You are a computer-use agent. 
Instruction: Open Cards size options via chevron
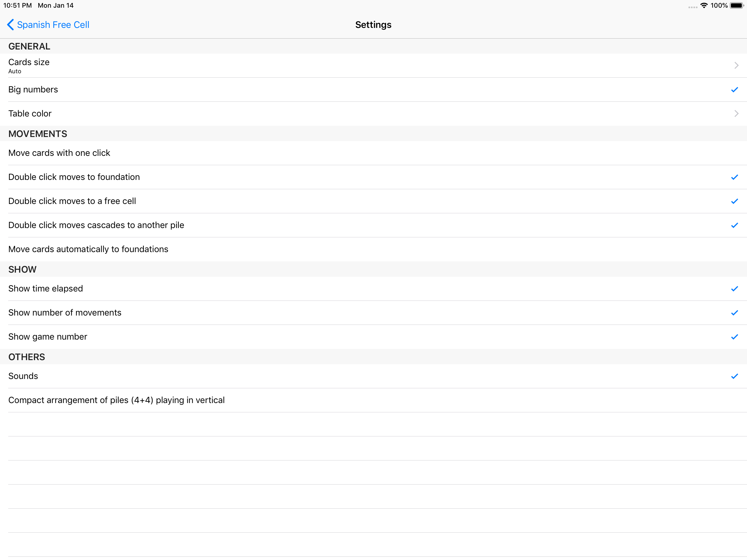[736, 66]
